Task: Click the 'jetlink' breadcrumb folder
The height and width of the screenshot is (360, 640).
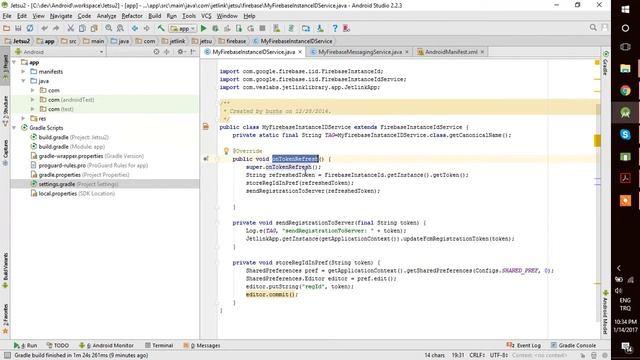Action: click(173, 41)
